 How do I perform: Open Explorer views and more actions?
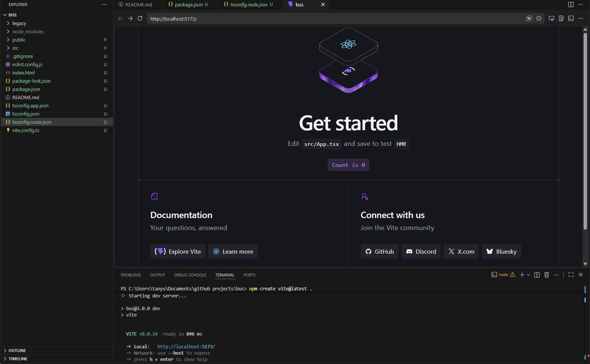tap(104, 4)
